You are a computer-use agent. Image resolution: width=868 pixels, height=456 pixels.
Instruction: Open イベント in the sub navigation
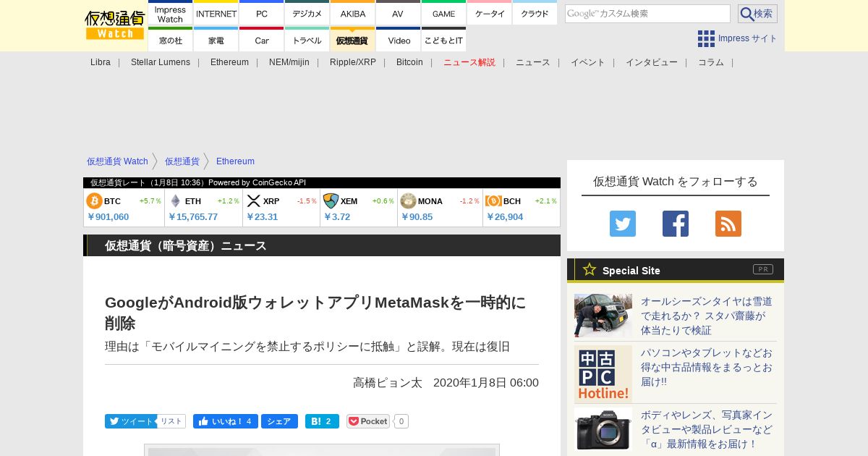tap(588, 62)
